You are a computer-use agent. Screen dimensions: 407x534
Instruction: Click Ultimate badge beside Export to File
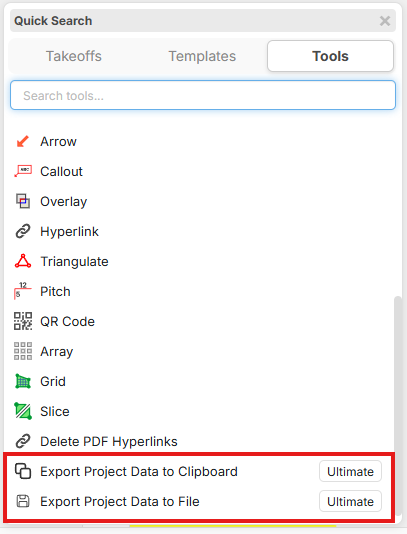[350, 501]
